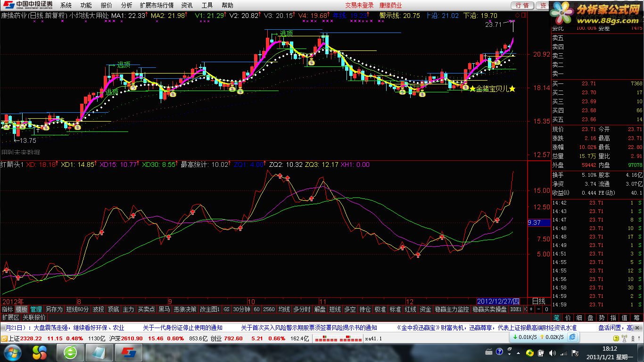The width and height of the screenshot is (644, 362).
Task: Switch to 主力 template
Action: coord(128,309)
